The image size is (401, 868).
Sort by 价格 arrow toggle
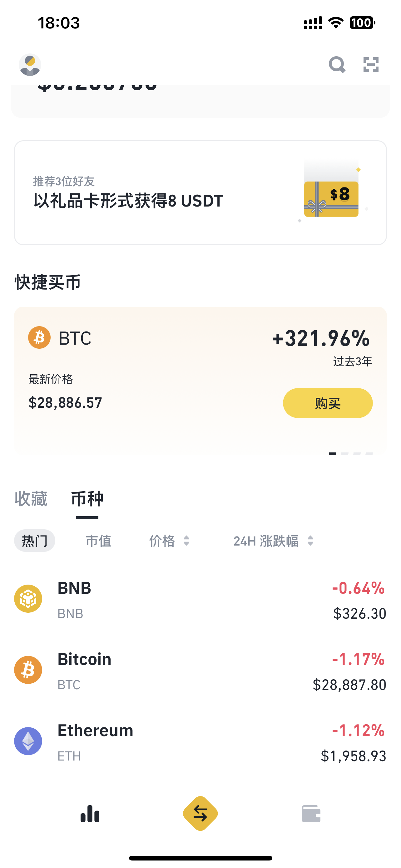pyautogui.click(x=186, y=541)
